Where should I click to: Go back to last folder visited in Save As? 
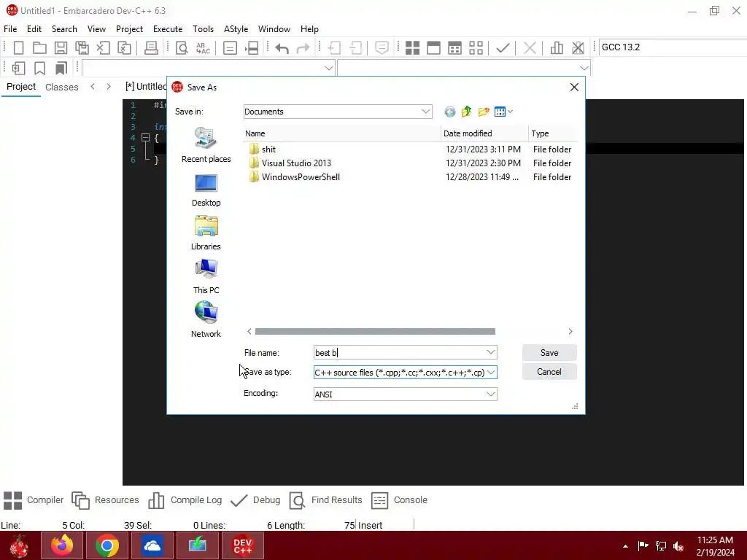click(449, 112)
